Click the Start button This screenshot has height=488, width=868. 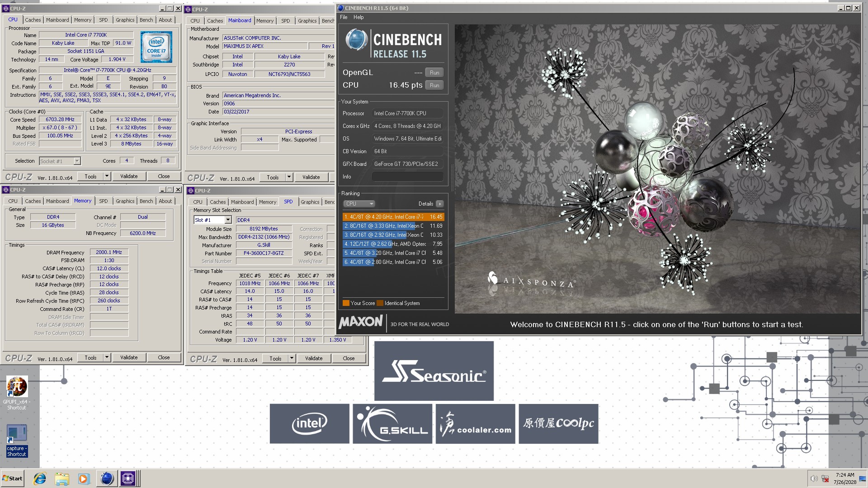click(x=13, y=479)
